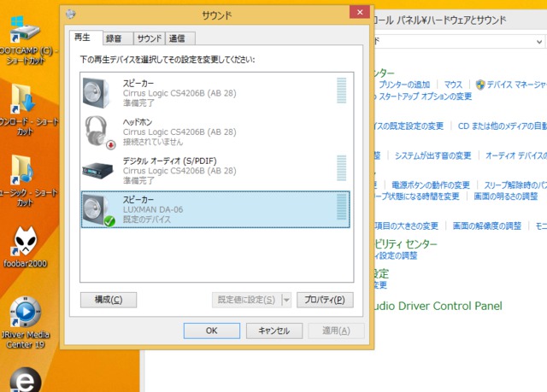The width and height of the screenshot is (547, 392).
Task: Select the Cirrus Logic スピーカー device icon
Action: click(96, 93)
